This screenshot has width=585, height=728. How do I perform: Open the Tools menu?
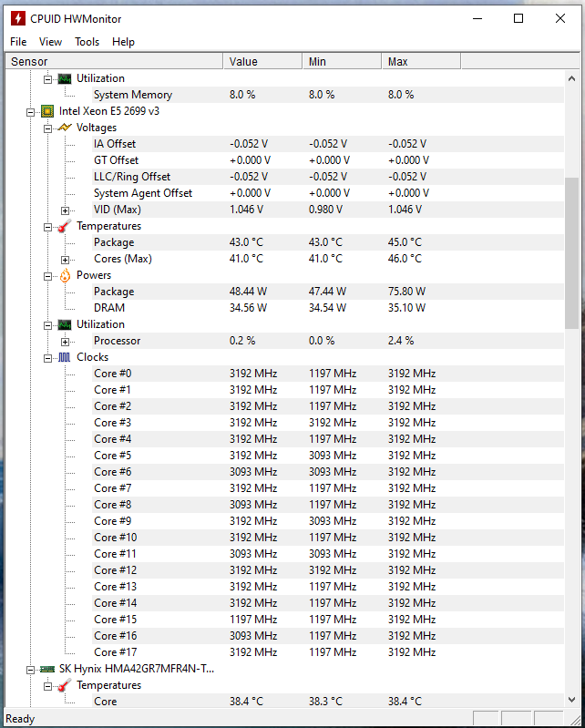point(87,42)
